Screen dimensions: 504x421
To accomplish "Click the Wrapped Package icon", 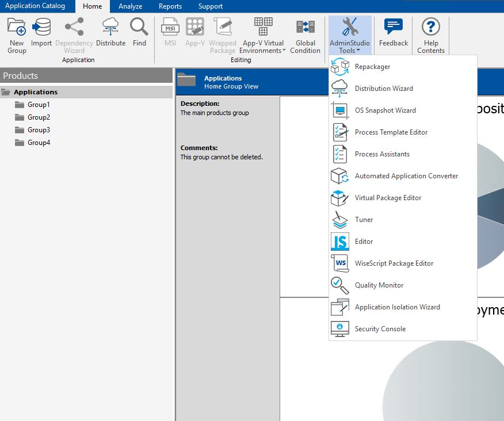I will pyautogui.click(x=223, y=26).
